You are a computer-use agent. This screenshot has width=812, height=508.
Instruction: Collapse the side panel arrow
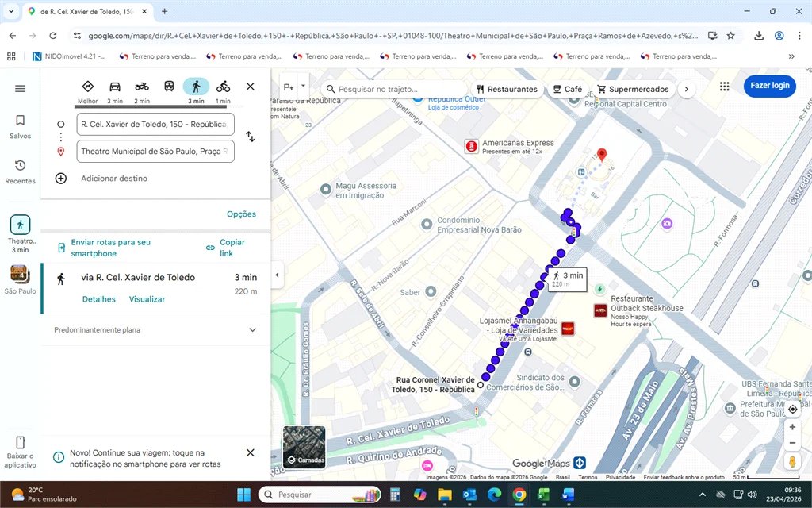pos(277,275)
